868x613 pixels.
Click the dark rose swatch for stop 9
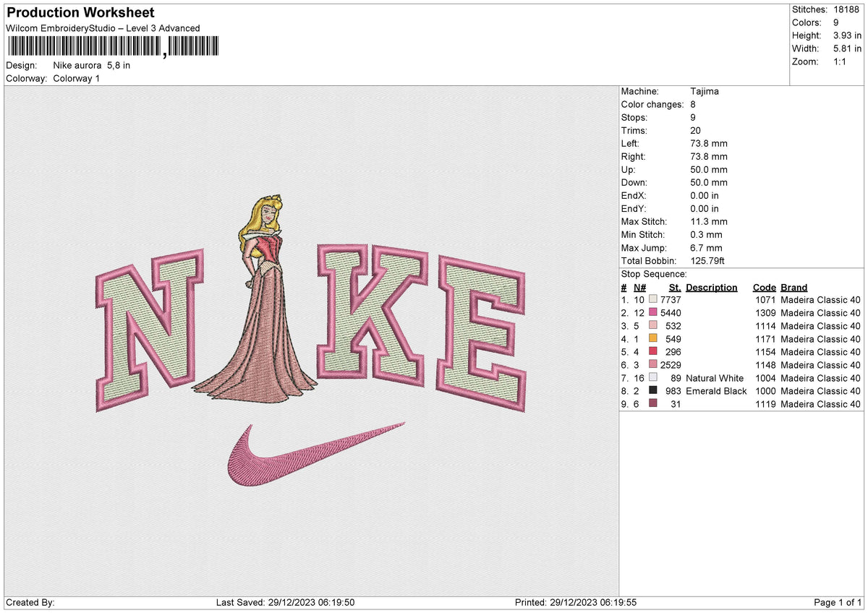[x=653, y=403]
